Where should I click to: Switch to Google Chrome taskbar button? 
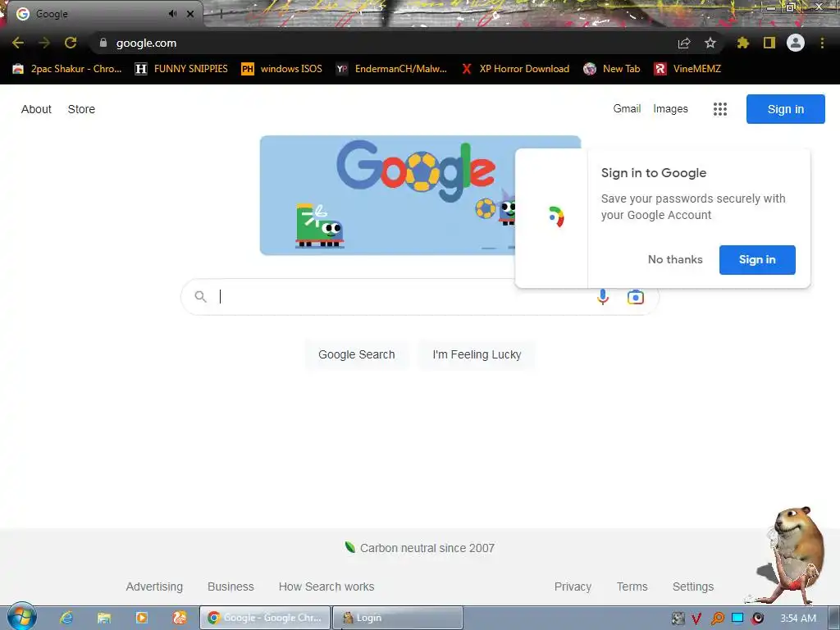265,618
